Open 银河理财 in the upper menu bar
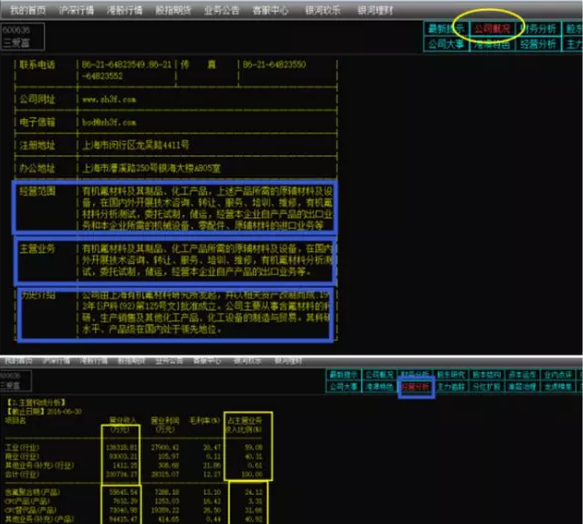The width and height of the screenshot is (583, 524). click(x=375, y=10)
